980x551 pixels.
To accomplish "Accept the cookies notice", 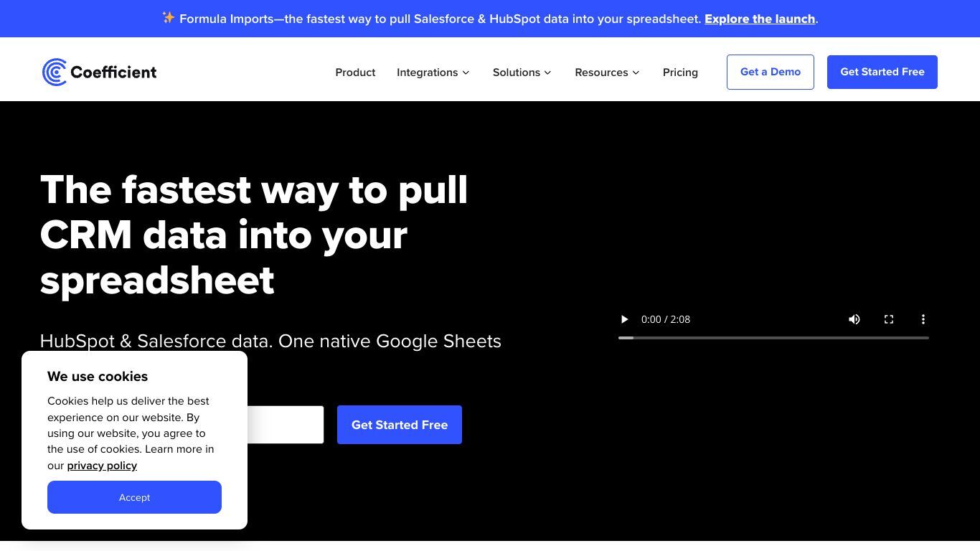I will tap(134, 497).
